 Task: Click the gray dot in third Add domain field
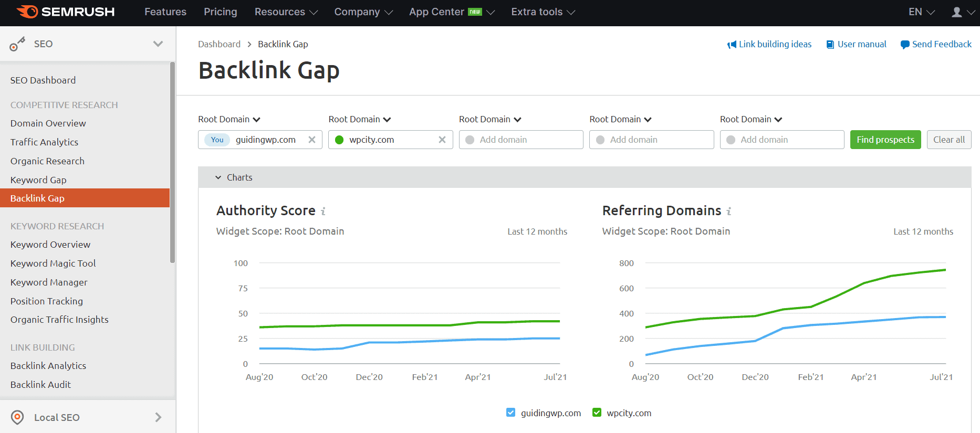[x=470, y=140]
